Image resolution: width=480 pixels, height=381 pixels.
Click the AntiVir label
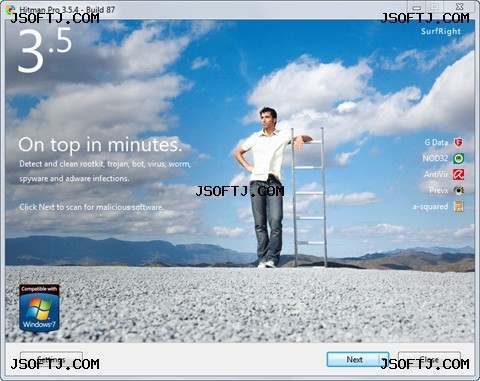[436, 174]
